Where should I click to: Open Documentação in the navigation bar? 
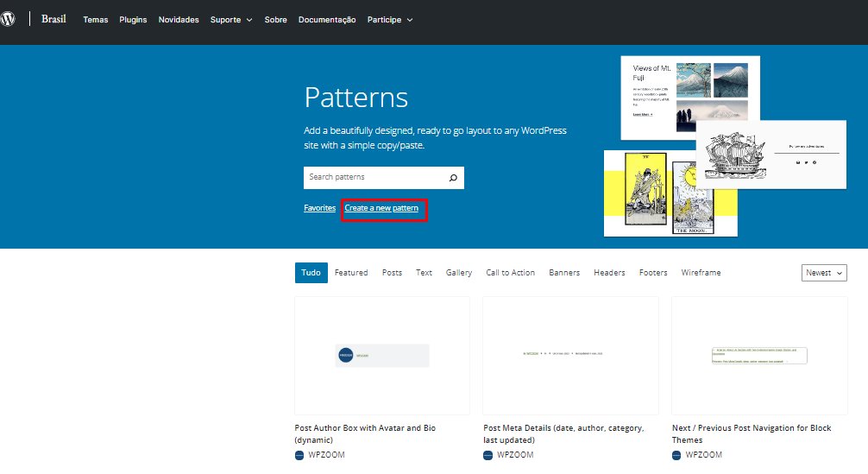click(327, 19)
